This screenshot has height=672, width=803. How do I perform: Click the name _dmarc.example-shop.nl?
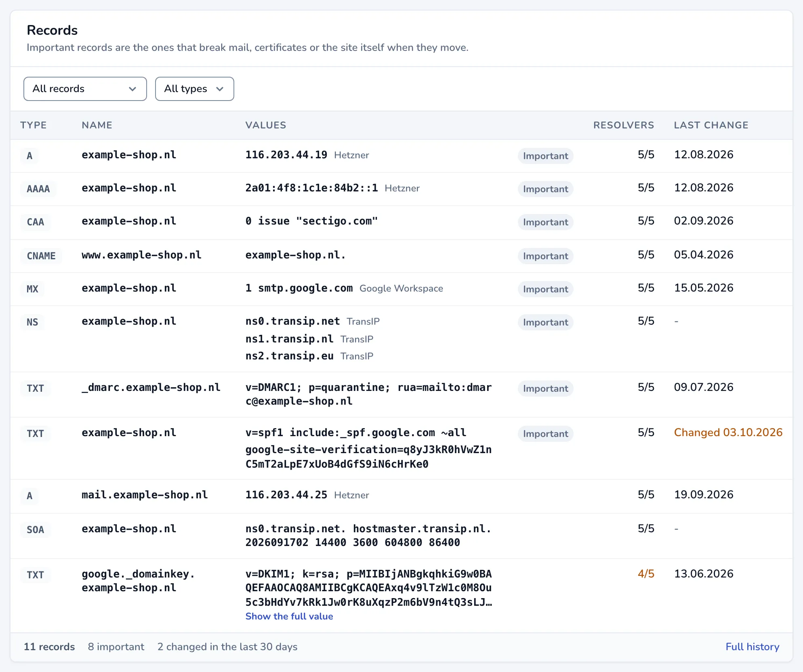[x=151, y=388]
